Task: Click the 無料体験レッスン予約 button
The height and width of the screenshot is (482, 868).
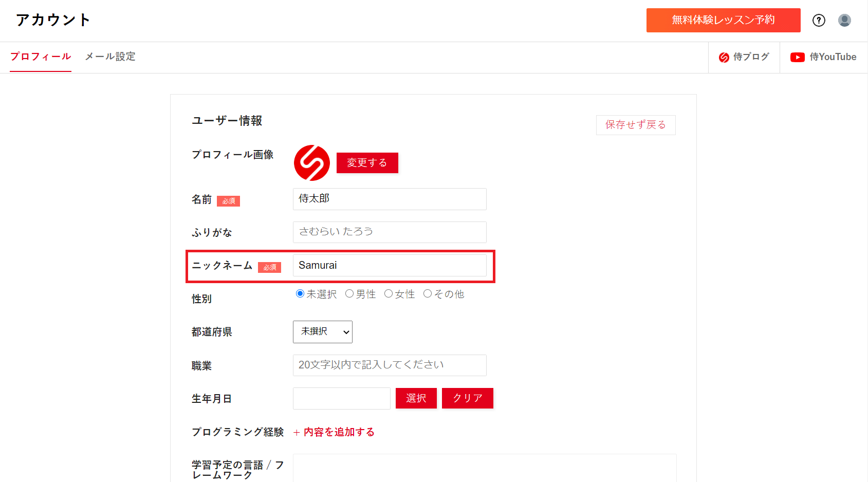Action: [723, 20]
